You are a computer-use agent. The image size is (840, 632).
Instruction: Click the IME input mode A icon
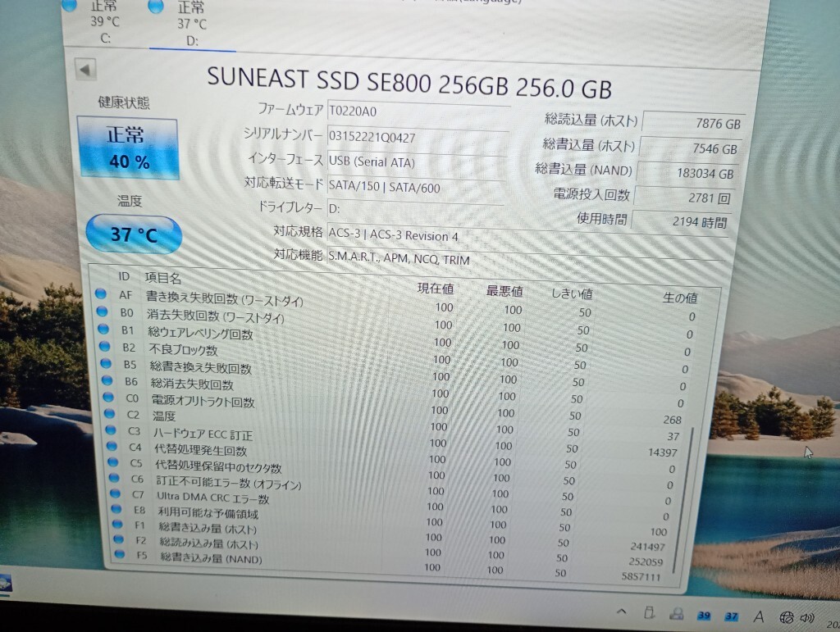(x=759, y=617)
